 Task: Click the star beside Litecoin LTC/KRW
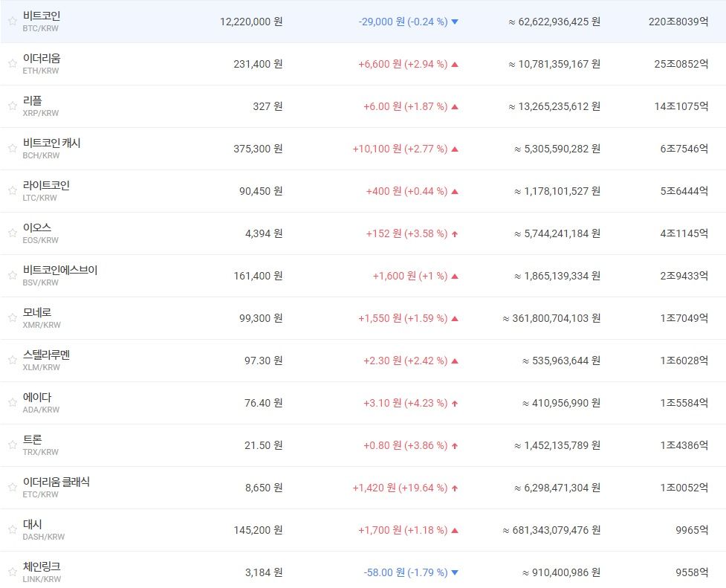12,191
